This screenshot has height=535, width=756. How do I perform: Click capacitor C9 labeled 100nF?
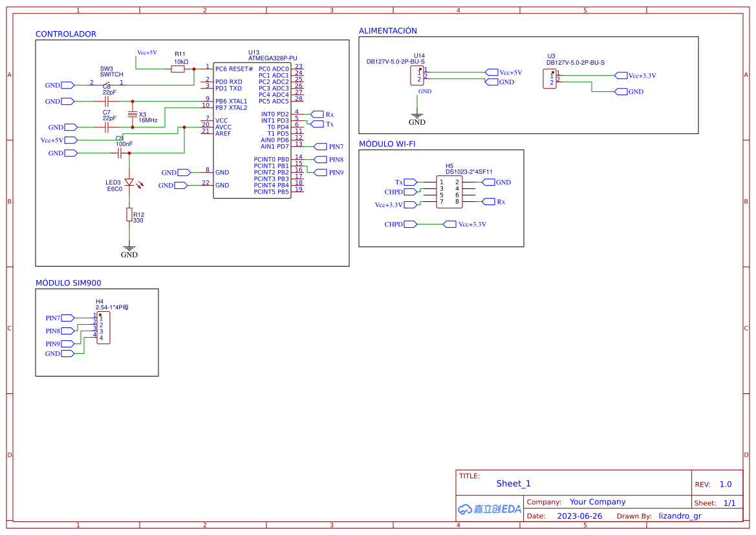[x=118, y=151]
